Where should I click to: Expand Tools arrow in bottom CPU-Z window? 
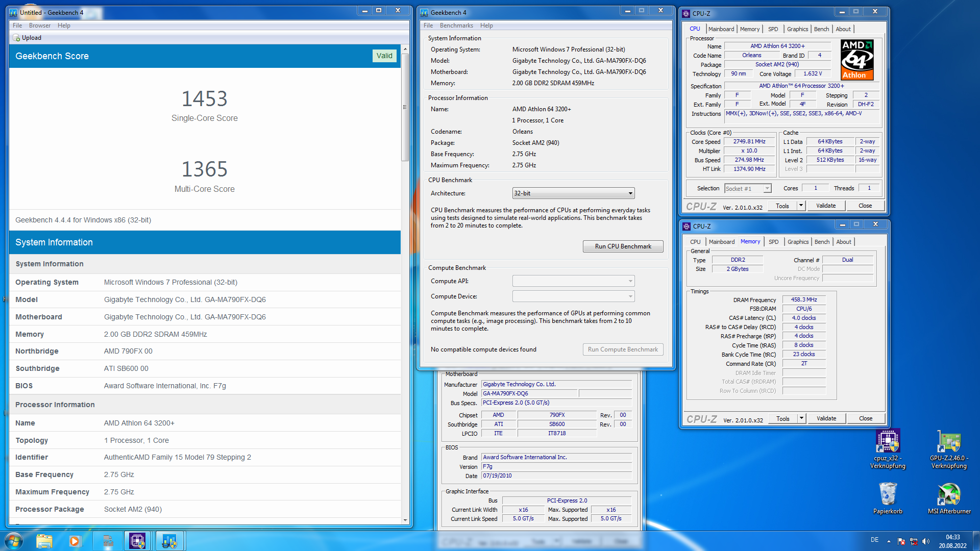tap(801, 418)
